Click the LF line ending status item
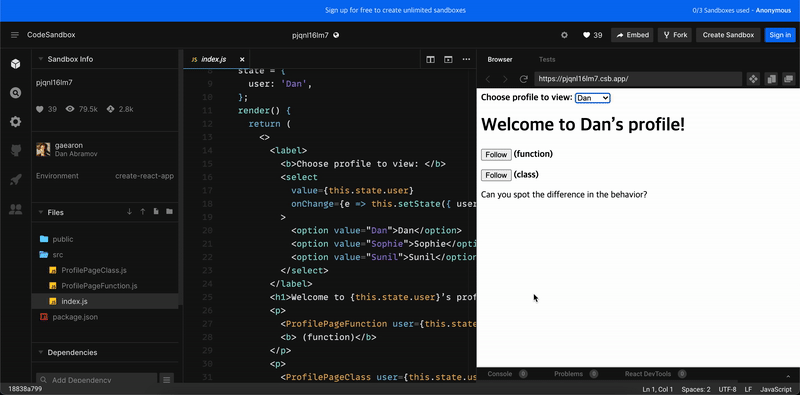This screenshot has height=395, width=800. [x=748, y=389]
